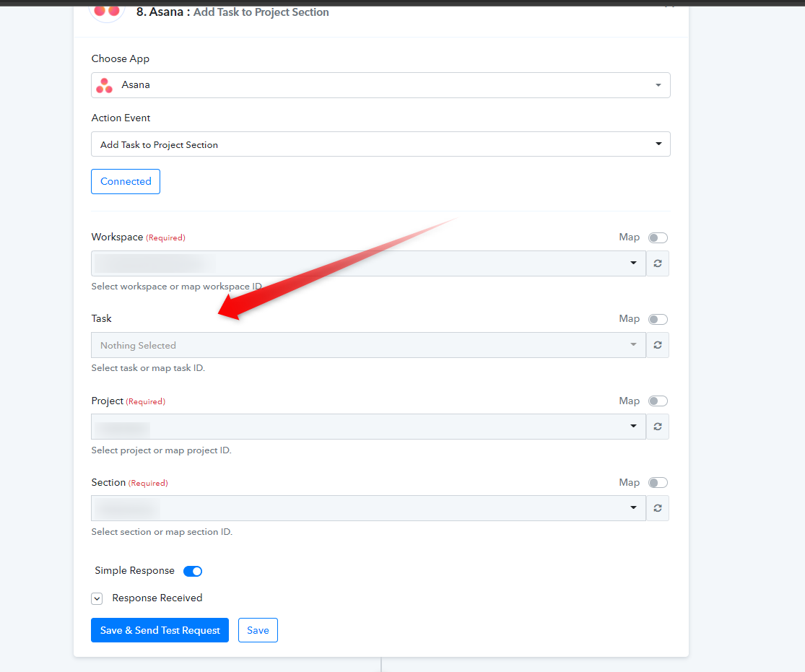The image size is (805, 672).
Task: Open the Task dropdown showing Nothing Selected
Action: (x=368, y=345)
